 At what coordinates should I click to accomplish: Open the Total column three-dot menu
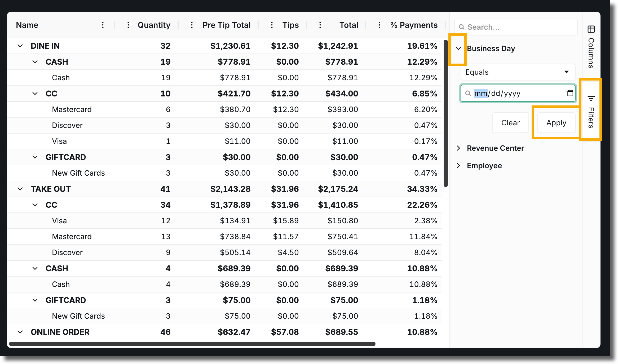(x=320, y=25)
